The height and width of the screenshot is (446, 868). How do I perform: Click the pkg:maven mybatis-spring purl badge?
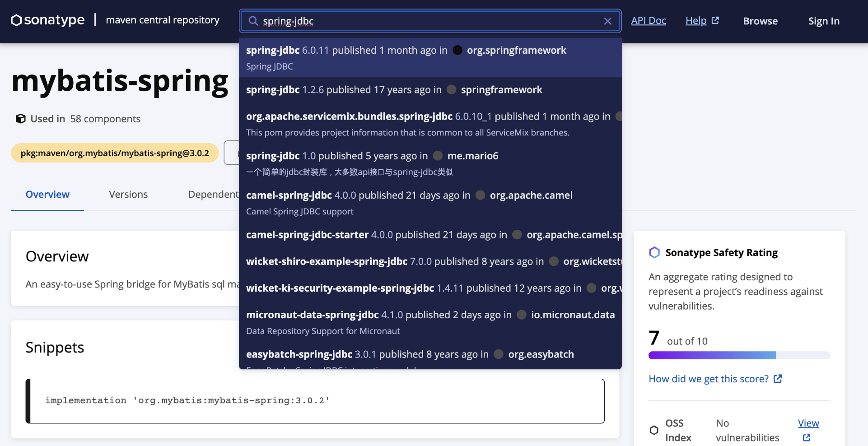tap(115, 153)
